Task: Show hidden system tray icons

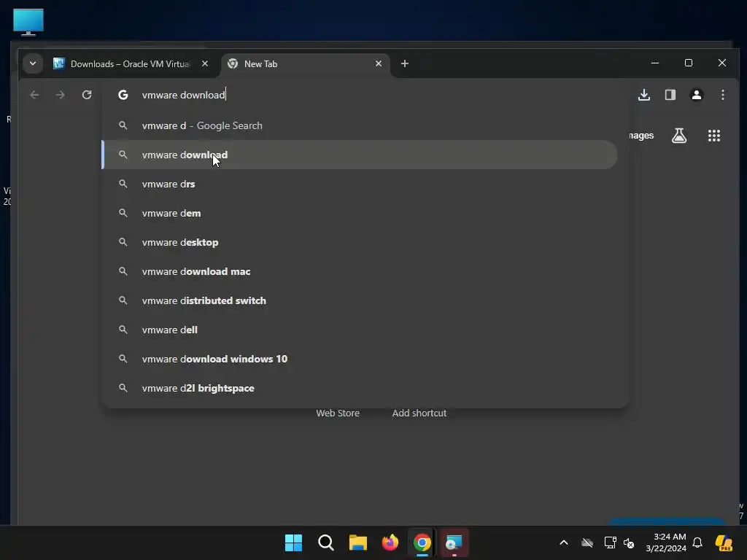Action: pyautogui.click(x=564, y=542)
